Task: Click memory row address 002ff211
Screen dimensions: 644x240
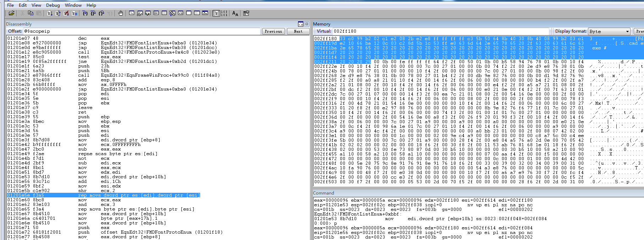Action: click(x=325, y=61)
